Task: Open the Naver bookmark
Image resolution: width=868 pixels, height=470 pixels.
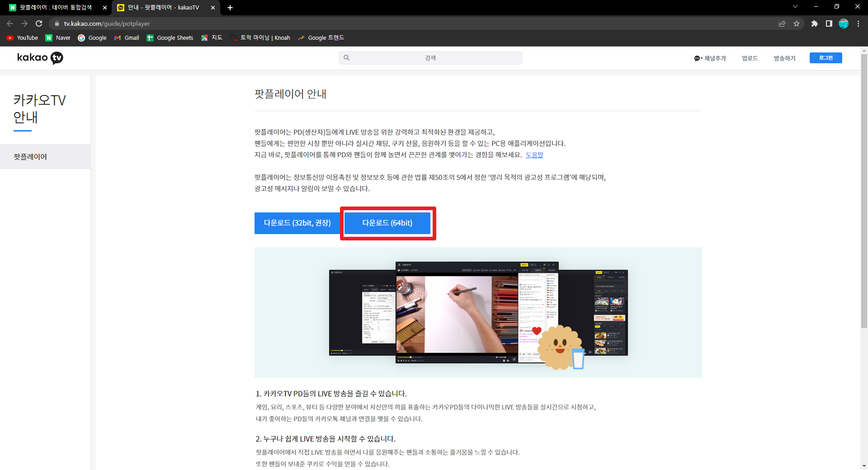Action: (58, 38)
